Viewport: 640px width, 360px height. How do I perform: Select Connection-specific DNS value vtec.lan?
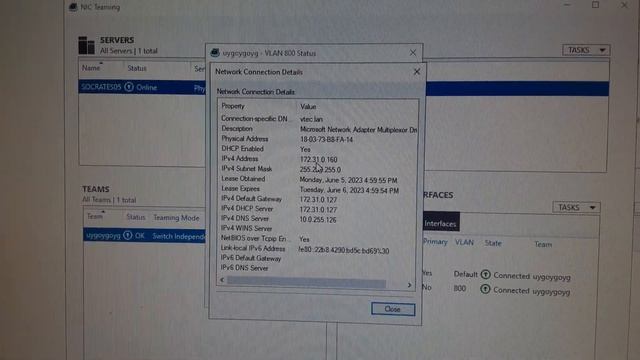click(311, 119)
